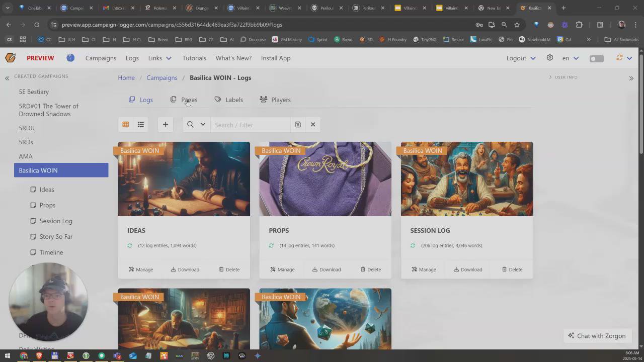Download the PROPS log
Screen dimensions: 644x362
point(326,269)
